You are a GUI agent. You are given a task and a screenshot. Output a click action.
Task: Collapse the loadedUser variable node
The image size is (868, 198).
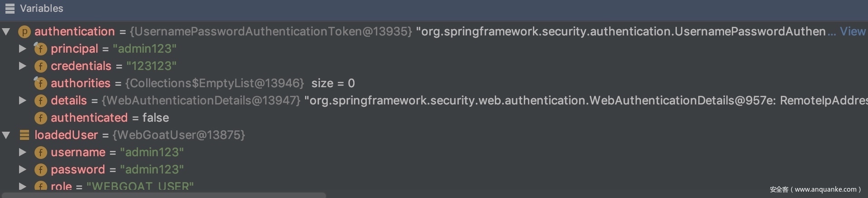click(x=6, y=135)
